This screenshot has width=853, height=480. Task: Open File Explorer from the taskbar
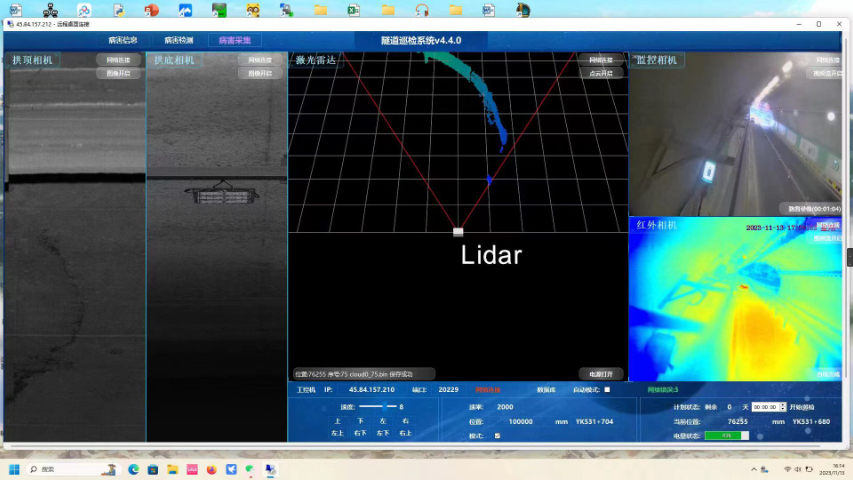(x=172, y=469)
